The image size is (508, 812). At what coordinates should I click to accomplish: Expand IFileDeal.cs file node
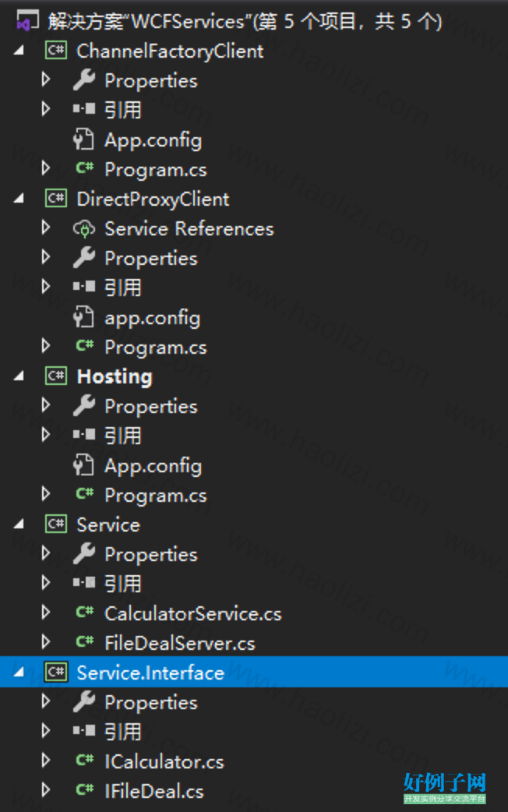46,790
